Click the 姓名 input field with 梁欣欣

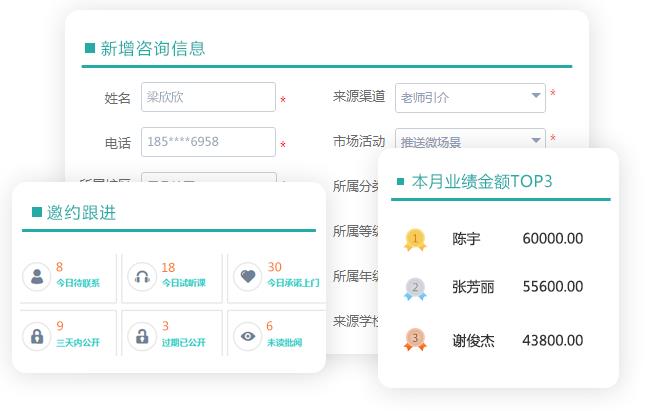click(x=208, y=97)
